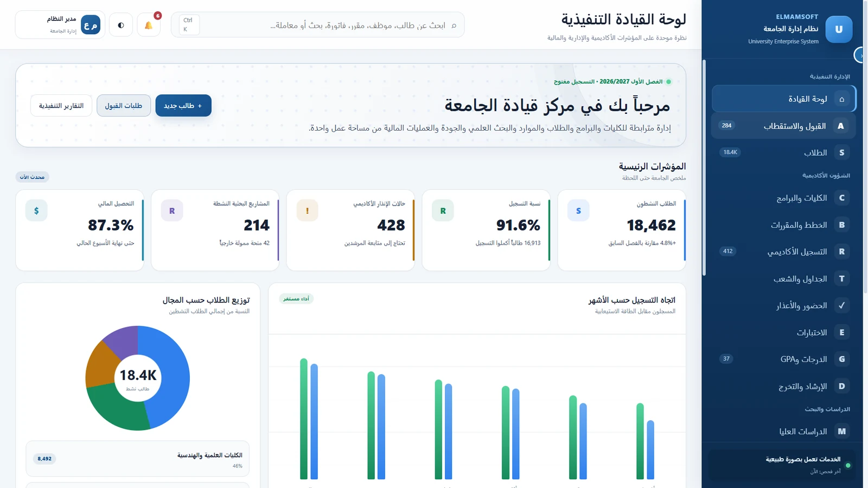Open التقارير التنفيذية button

pyautogui.click(x=61, y=106)
